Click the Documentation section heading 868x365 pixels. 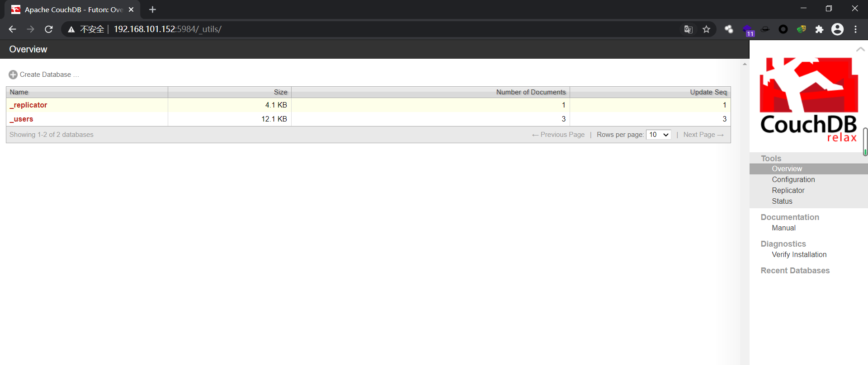790,217
